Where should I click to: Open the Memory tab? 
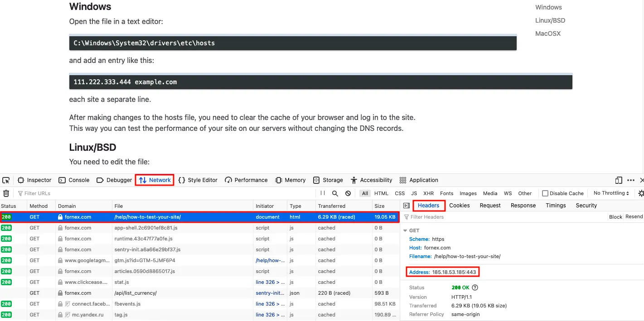pos(291,180)
